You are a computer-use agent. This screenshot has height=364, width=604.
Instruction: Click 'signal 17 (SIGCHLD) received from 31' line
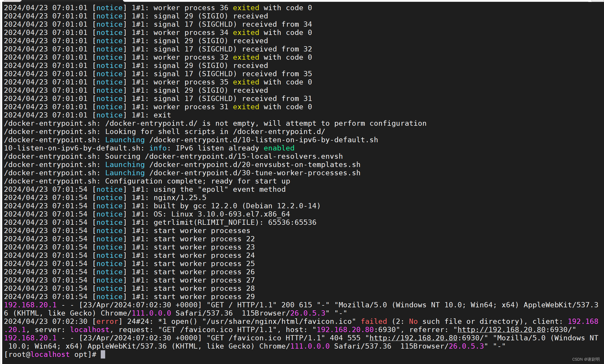(x=158, y=98)
